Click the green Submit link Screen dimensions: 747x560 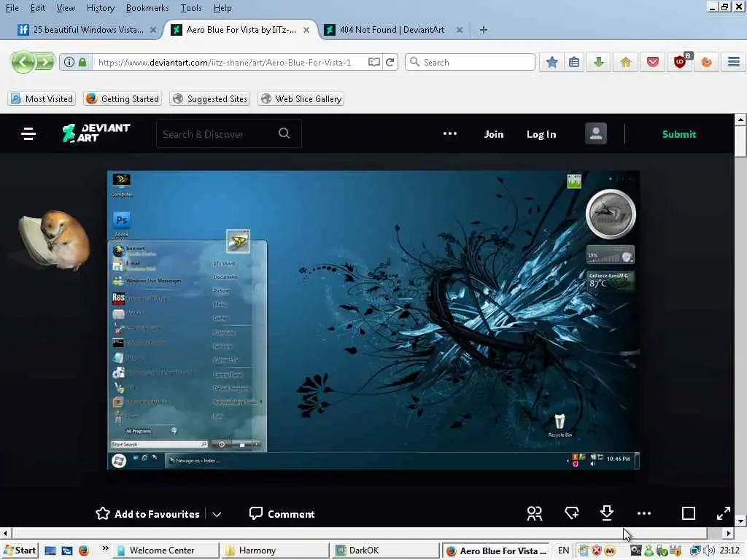[x=679, y=134]
